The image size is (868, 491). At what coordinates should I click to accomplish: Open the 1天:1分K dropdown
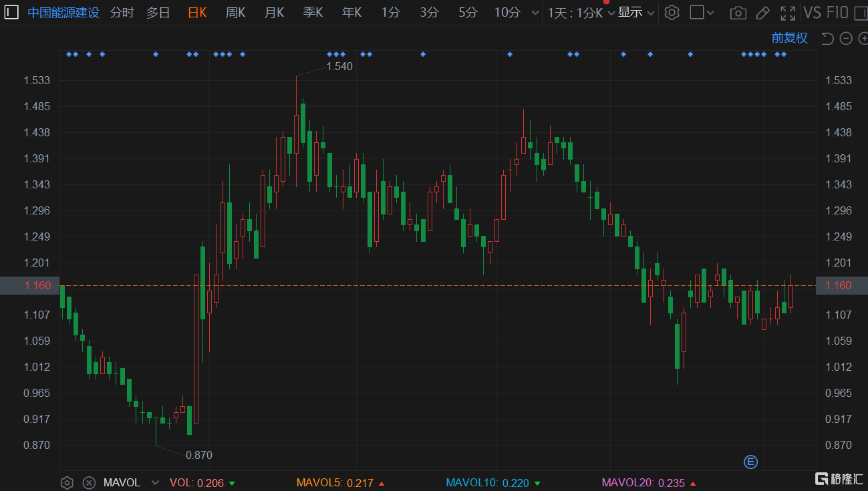coord(580,13)
